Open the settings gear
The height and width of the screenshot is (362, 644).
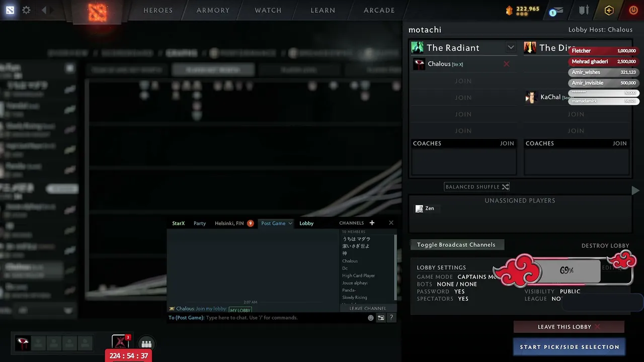point(26,10)
